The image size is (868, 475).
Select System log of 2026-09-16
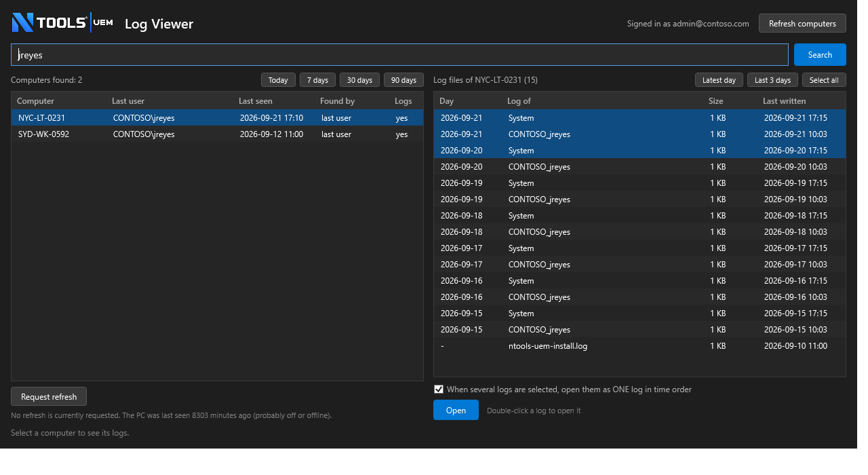pos(639,281)
